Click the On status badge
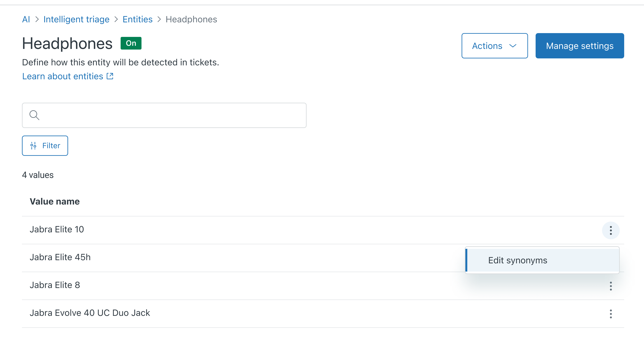This screenshot has height=358, width=644. point(131,43)
